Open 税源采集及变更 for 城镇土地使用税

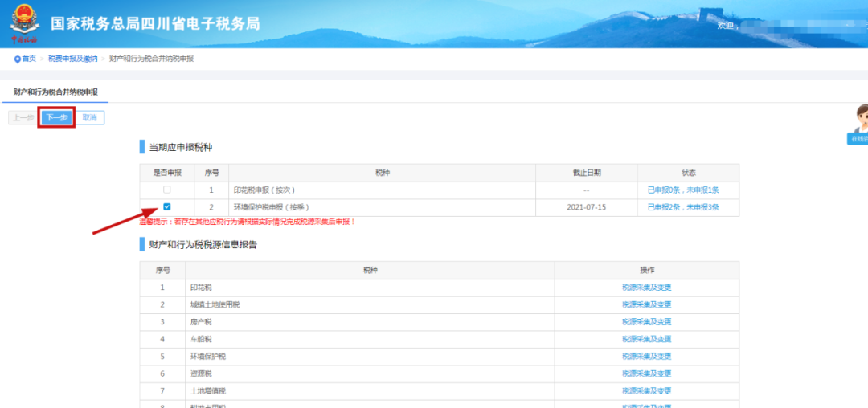coord(646,304)
